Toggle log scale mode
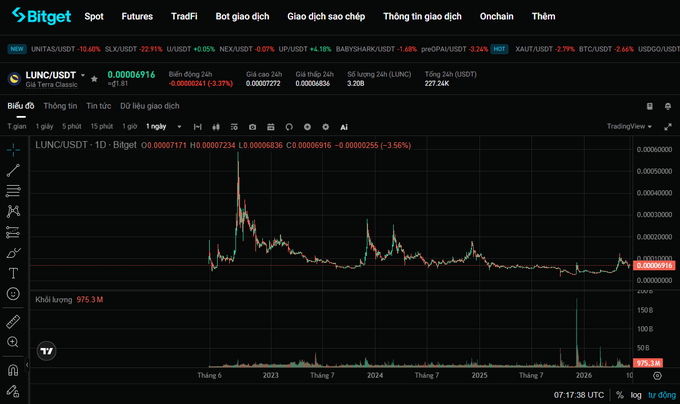680x404 pixels. click(x=636, y=395)
